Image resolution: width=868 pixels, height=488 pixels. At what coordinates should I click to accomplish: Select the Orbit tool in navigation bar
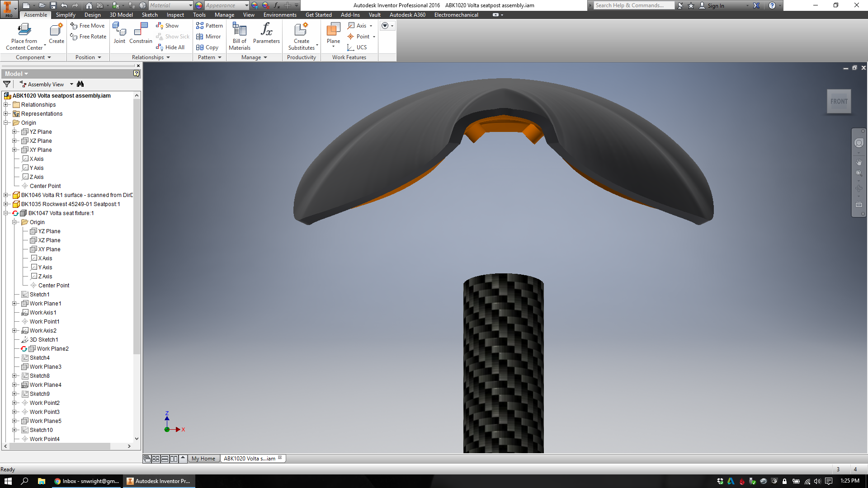click(x=859, y=188)
